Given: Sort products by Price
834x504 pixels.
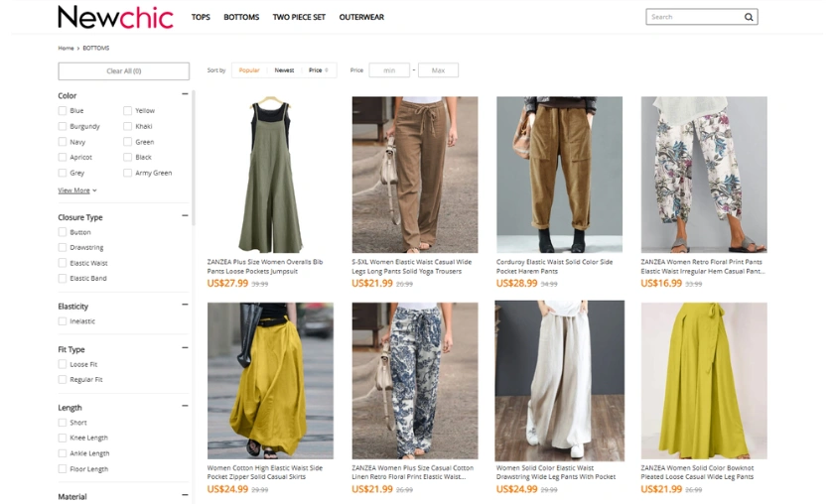Looking at the screenshot, I should [318, 70].
